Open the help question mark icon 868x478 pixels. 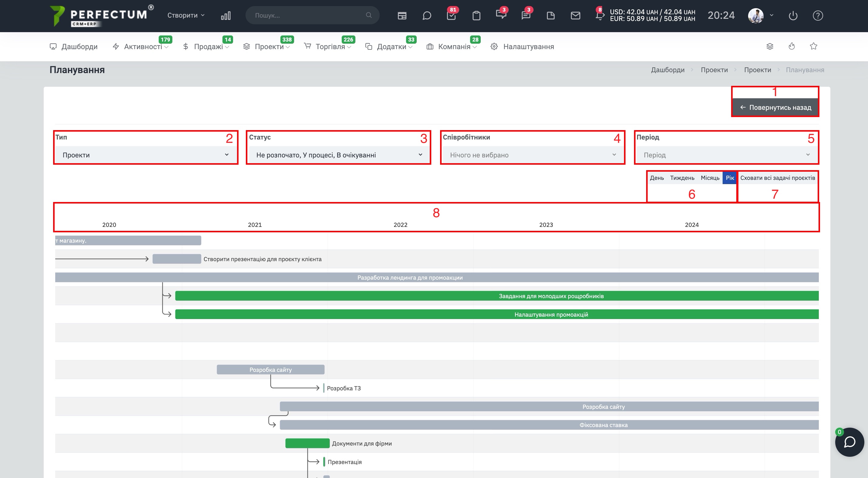818,15
